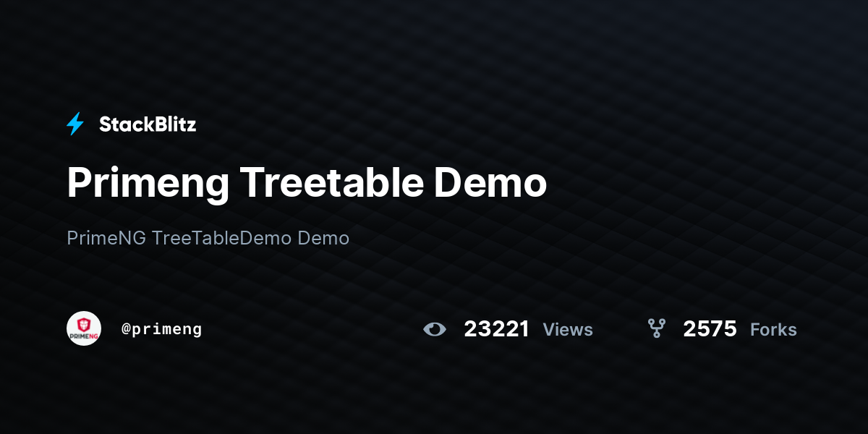868x434 pixels.
Task: Click the @primeng username
Action: click(161, 329)
